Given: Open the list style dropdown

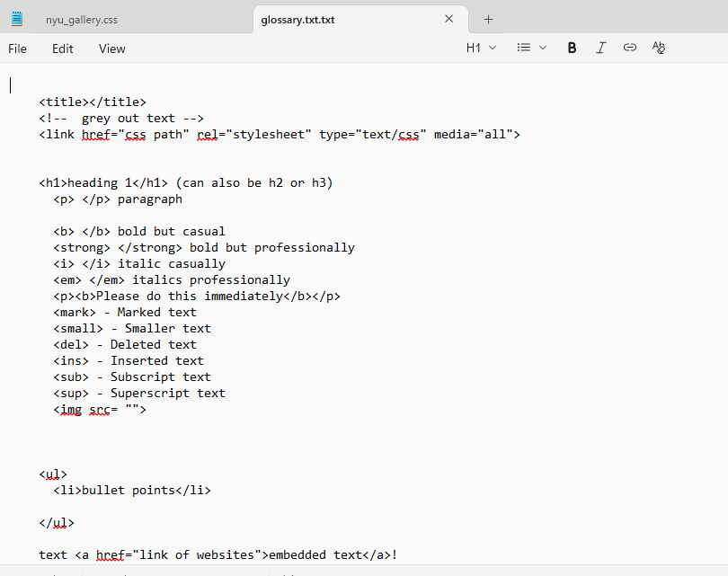Looking at the screenshot, I should coord(544,47).
